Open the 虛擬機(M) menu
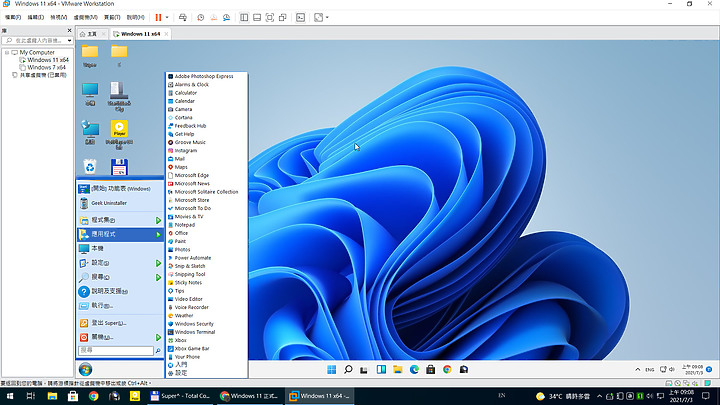 [x=85, y=17]
